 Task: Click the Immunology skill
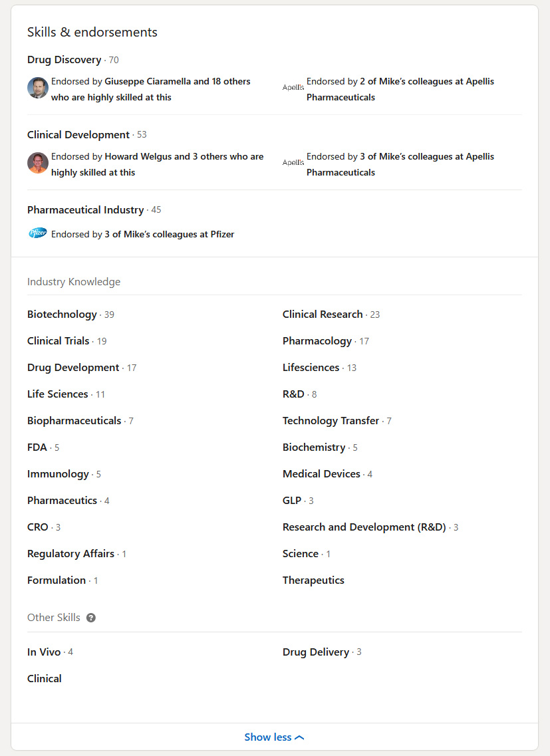pos(58,473)
